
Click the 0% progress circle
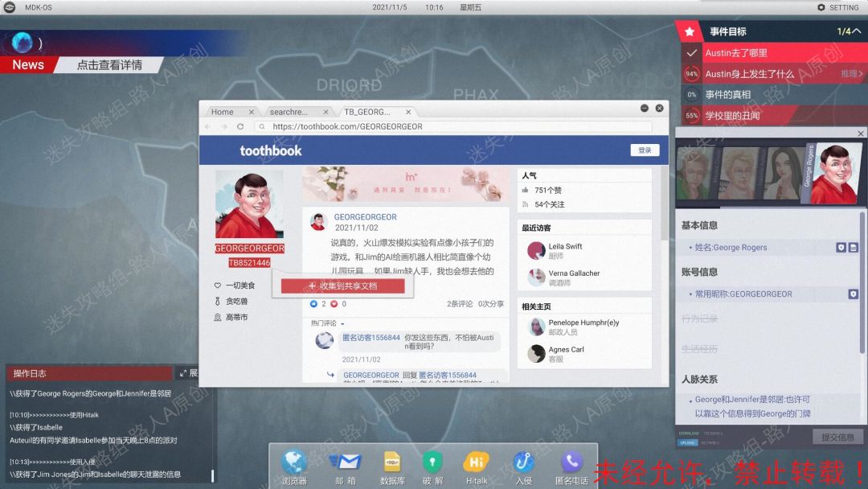[x=691, y=95]
